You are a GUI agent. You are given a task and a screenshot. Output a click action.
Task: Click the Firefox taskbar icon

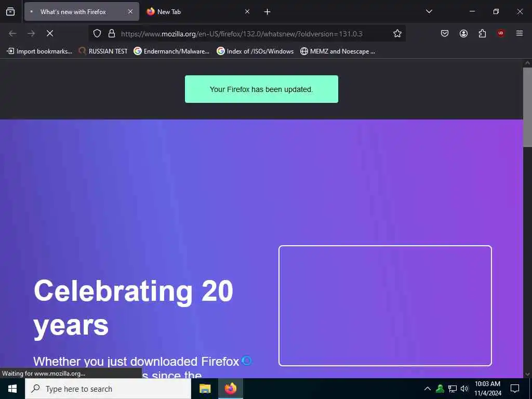click(230, 389)
